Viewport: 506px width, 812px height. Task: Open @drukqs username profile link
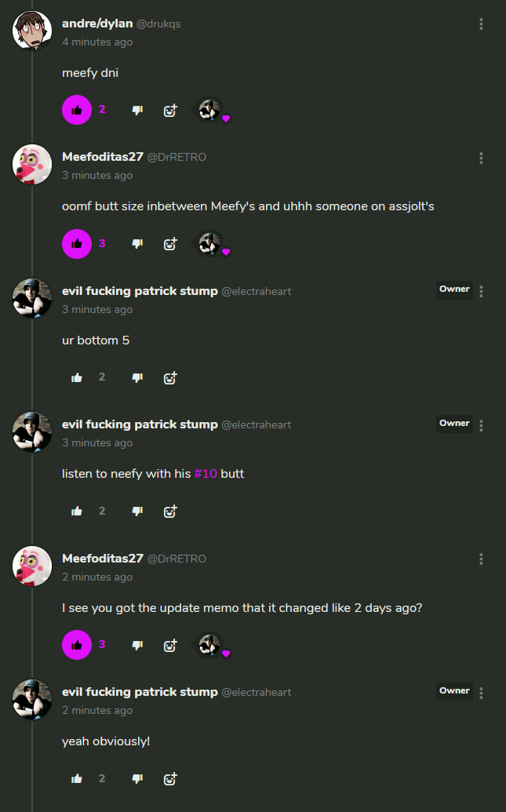(158, 24)
